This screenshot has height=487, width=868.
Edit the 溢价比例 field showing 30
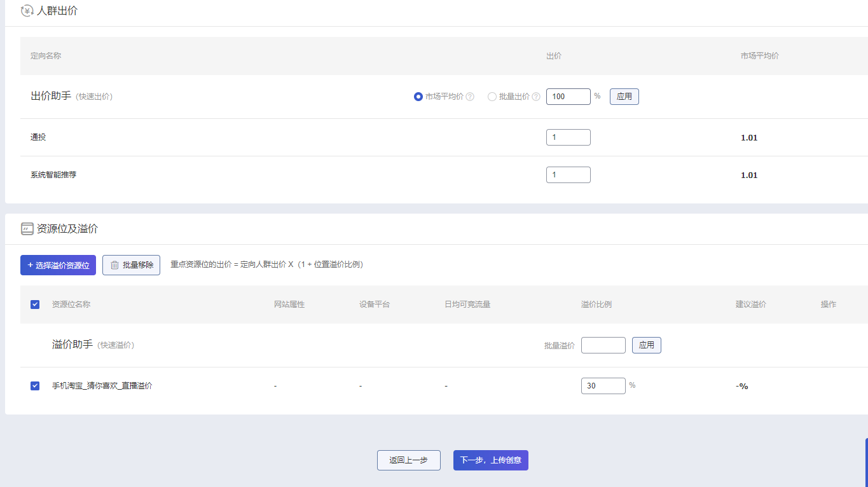(603, 386)
